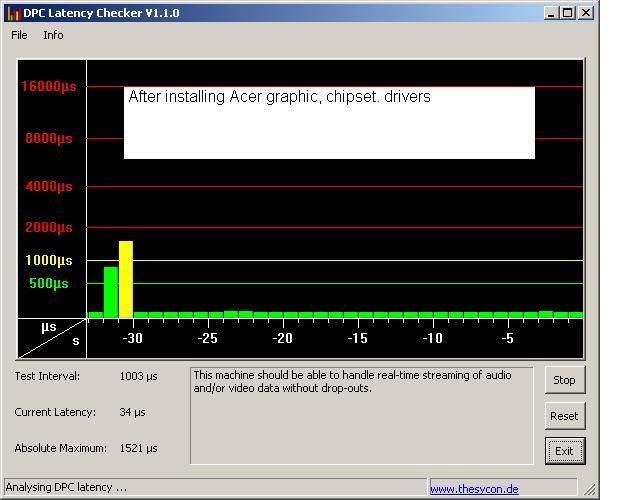Click the red 4000µs scale label
Viewport: 640px width, 500px height.
click(49, 187)
